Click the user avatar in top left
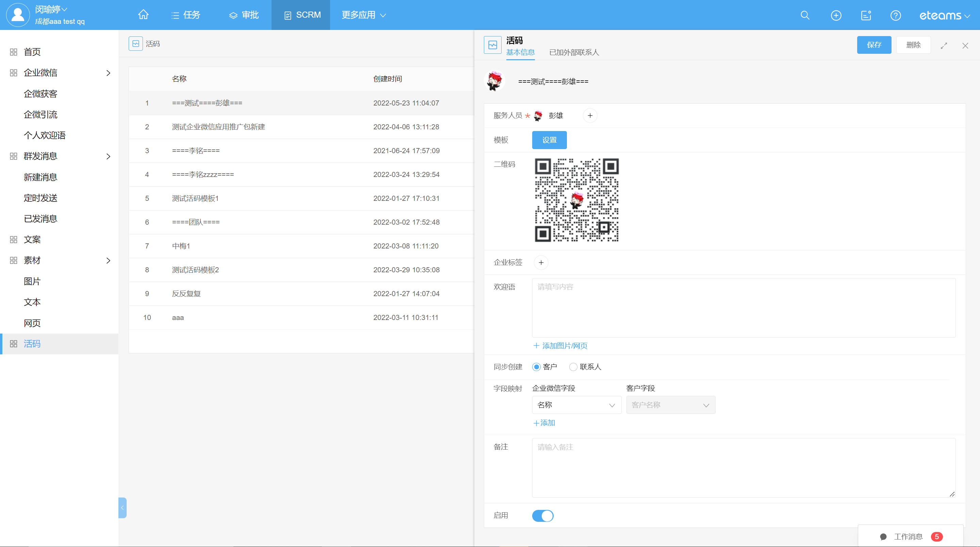 tap(18, 15)
